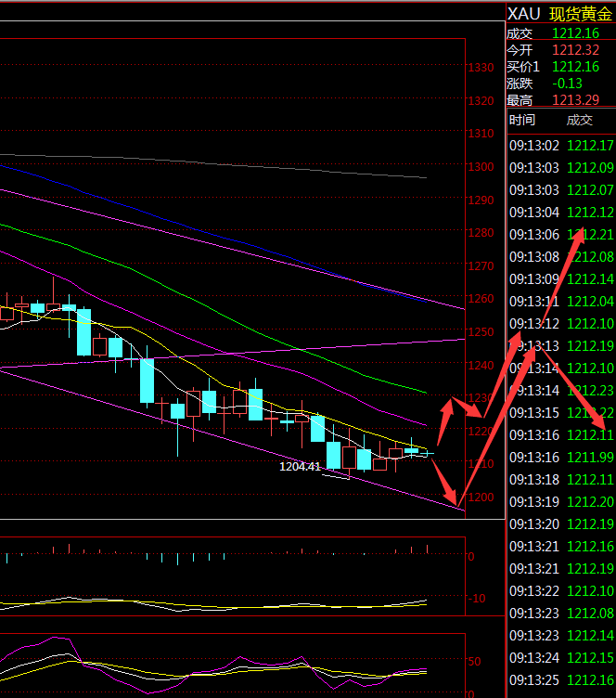Click the 1280 price axis label
Viewport: 616px width, 698px height.
tap(481, 233)
